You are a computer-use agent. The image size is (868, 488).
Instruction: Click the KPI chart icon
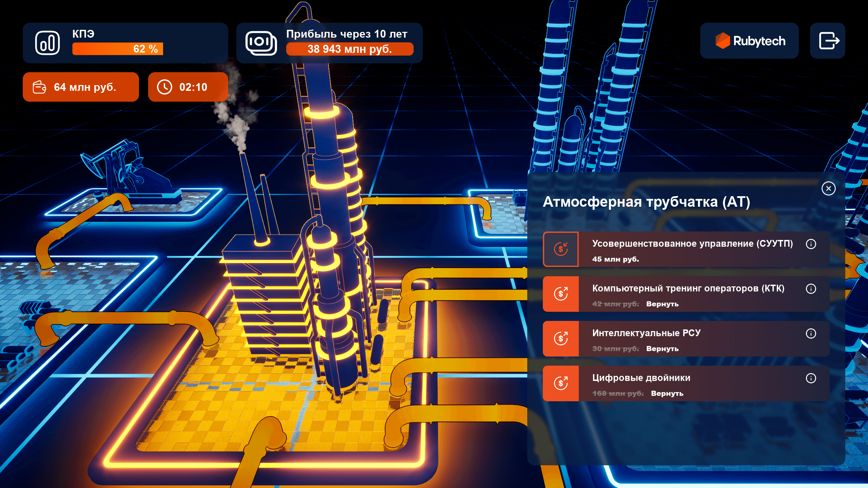pos(47,43)
